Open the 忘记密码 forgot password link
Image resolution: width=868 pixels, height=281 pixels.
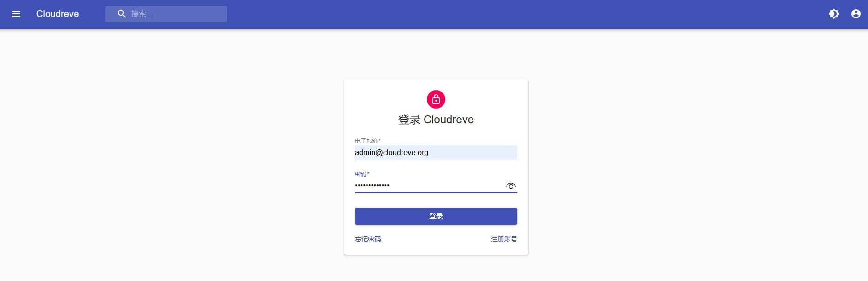[x=368, y=239]
